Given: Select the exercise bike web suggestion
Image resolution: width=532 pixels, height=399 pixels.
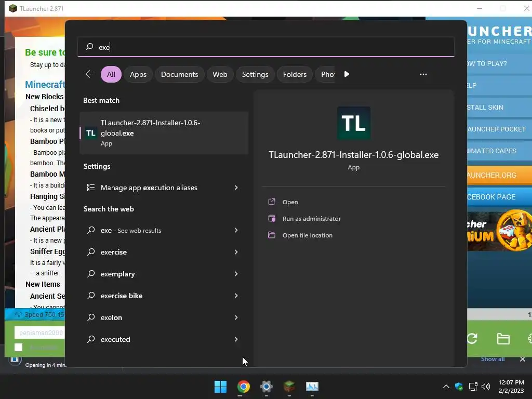Looking at the screenshot, I should 164,296.
